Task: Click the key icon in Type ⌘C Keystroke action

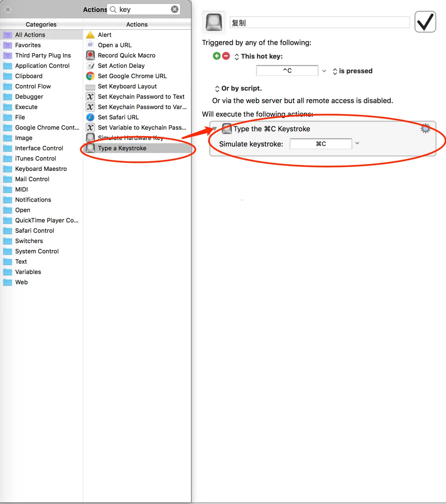Action: click(x=227, y=128)
